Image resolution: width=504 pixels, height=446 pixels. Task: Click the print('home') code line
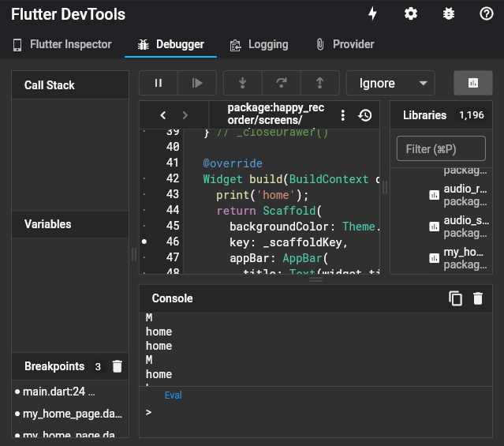pyautogui.click(x=263, y=195)
